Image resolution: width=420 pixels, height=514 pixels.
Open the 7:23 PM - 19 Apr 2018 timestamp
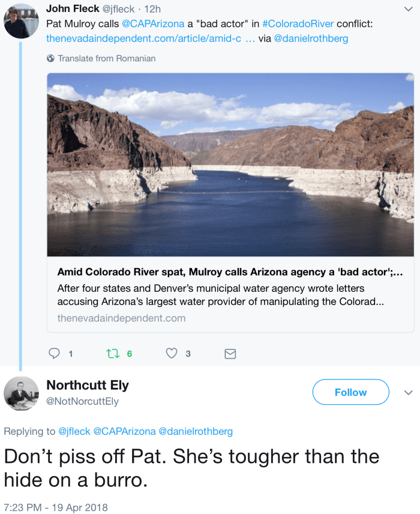(56, 507)
